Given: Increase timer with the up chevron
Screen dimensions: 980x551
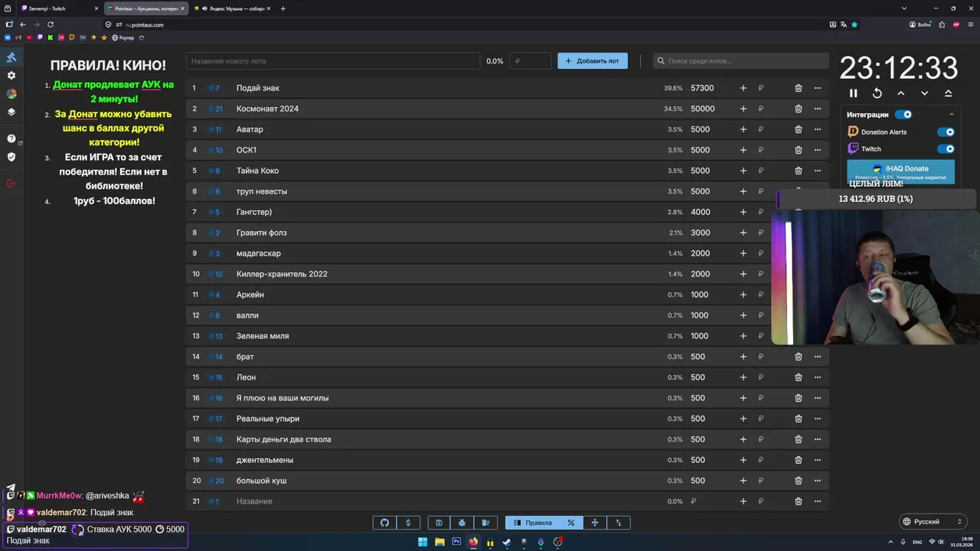Looking at the screenshot, I should (x=901, y=93).
